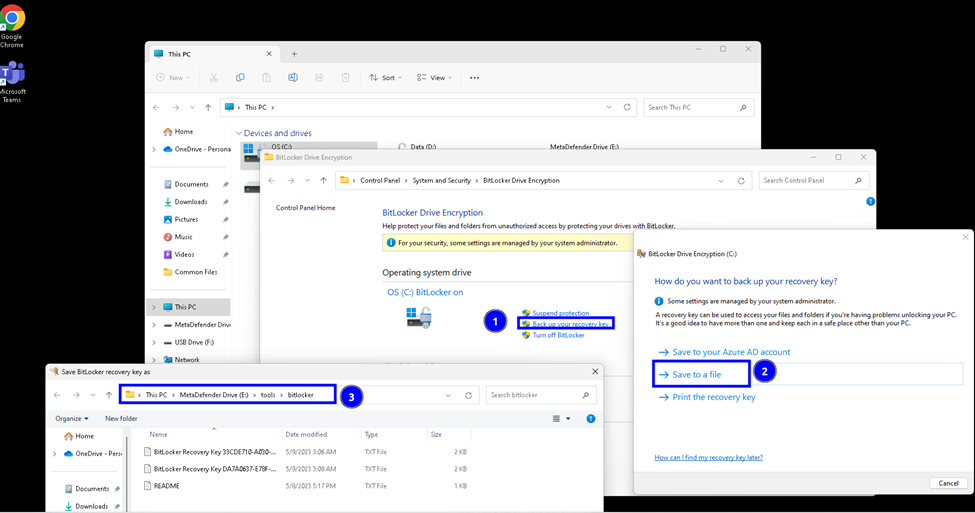This screenshot has width=975, height=513.
Task: Expand Control Panel address history dropdown
Action: tap(721, 181)
